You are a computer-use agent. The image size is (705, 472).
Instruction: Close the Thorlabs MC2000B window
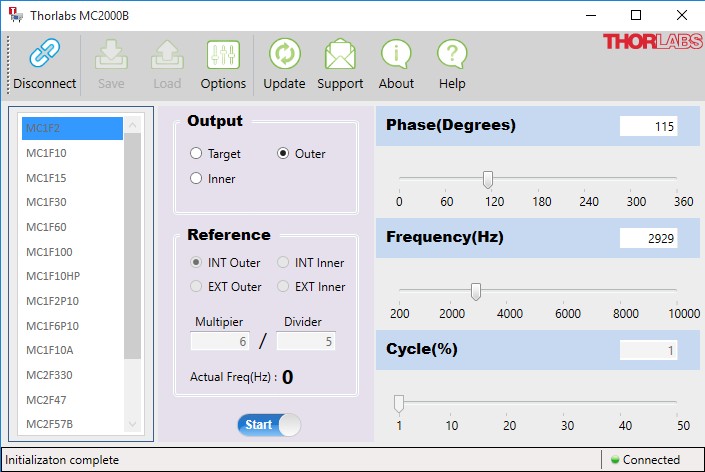click(682, 15)
